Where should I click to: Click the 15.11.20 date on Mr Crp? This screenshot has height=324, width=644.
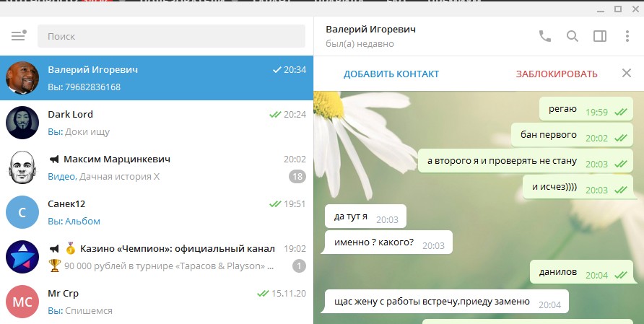click(288, 294)
